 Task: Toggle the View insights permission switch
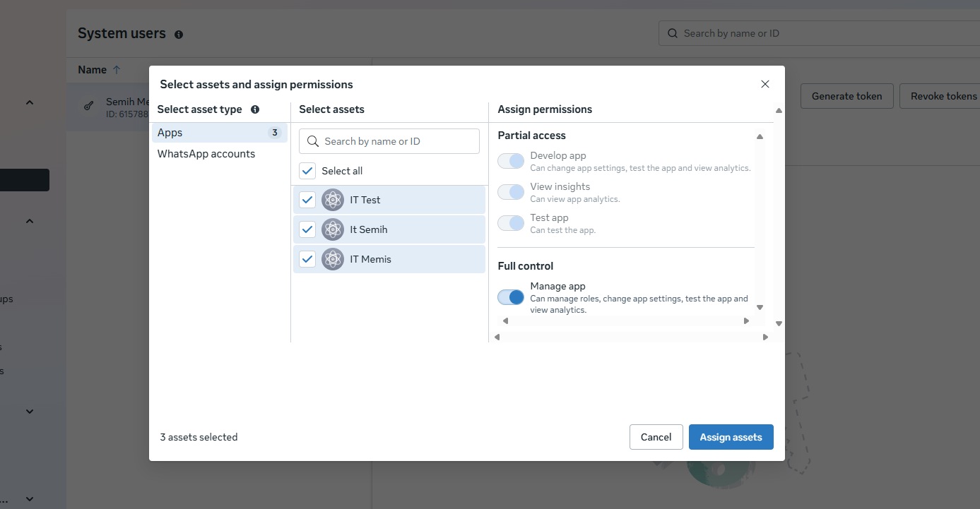[x=511, y=192]
